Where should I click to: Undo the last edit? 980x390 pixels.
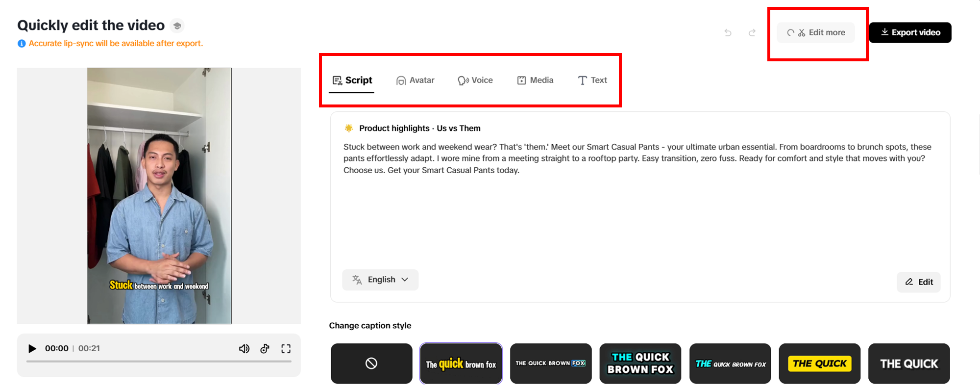728,32
